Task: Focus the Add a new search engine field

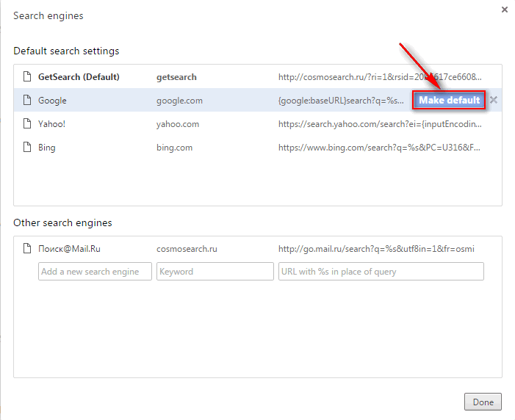Action: [95, 271]
